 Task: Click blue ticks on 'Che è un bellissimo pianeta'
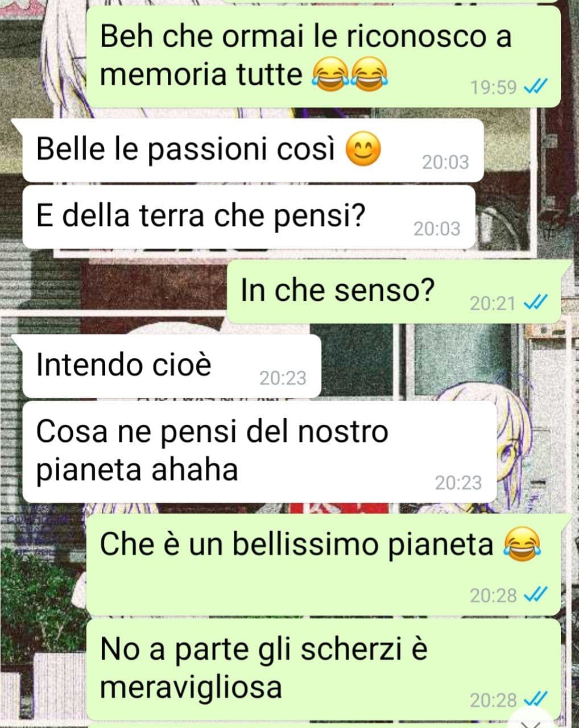pyautogui.click(x=535, y=595)
